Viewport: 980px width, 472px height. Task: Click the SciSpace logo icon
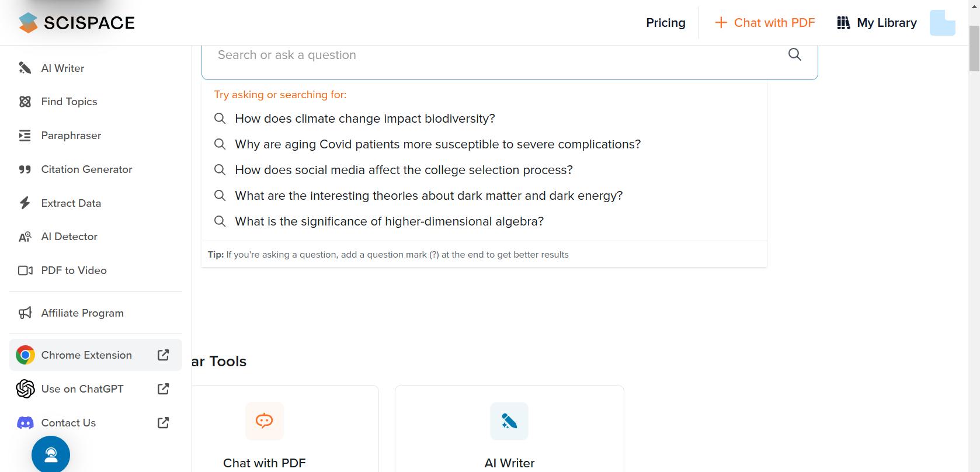[28, 23]
